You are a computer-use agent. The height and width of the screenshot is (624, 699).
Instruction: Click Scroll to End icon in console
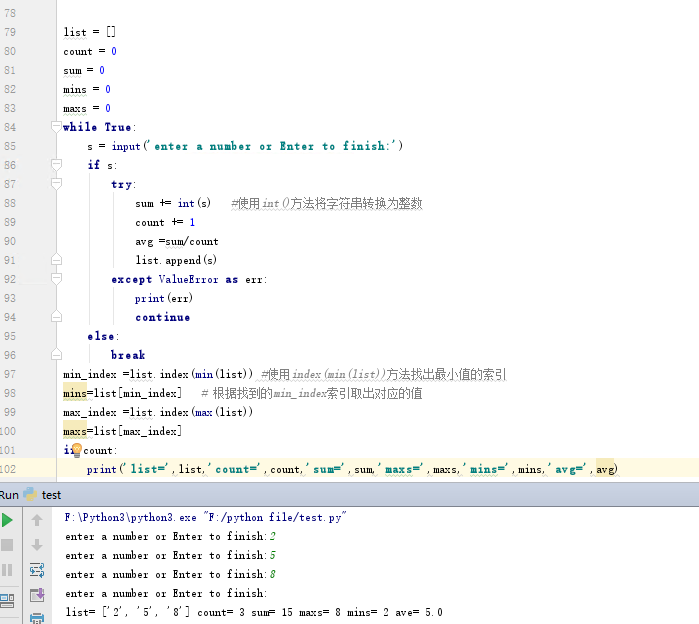(x=37, y=595)
